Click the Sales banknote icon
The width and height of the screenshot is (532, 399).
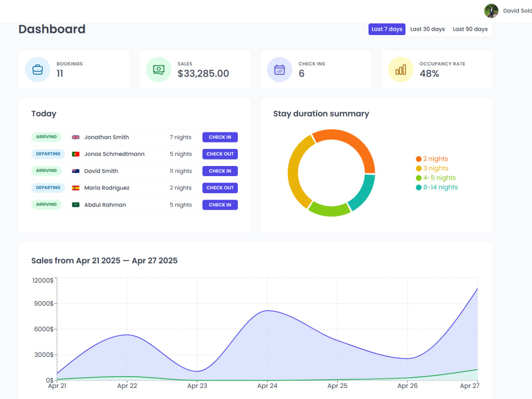click(159, 70)
